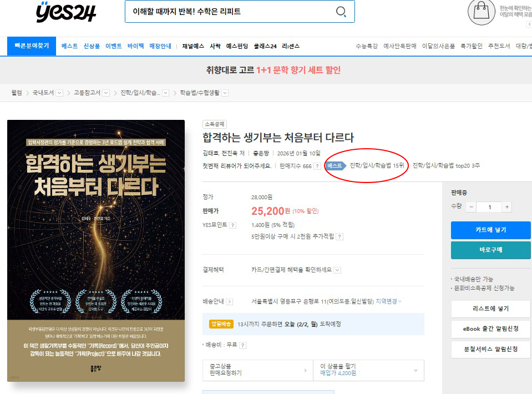Click help icon next to 배송비 무료

tap(242, 345)
